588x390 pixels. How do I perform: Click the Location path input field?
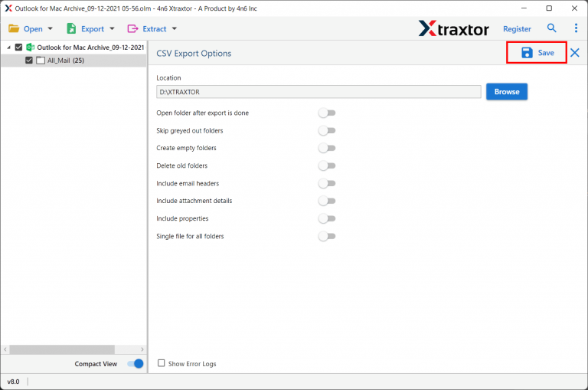click(x=318, y=92)
